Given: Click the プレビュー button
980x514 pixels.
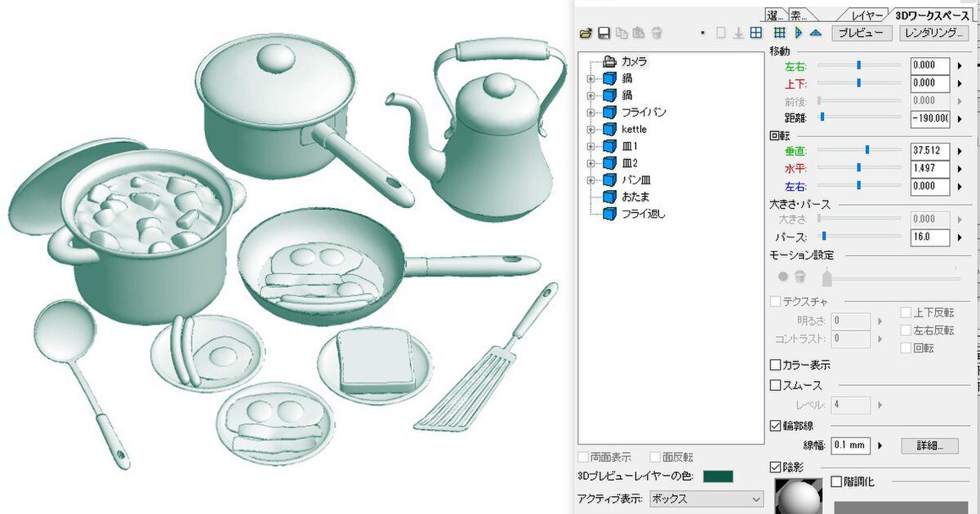Looking at the screenshot, I should tap(862, 33).
